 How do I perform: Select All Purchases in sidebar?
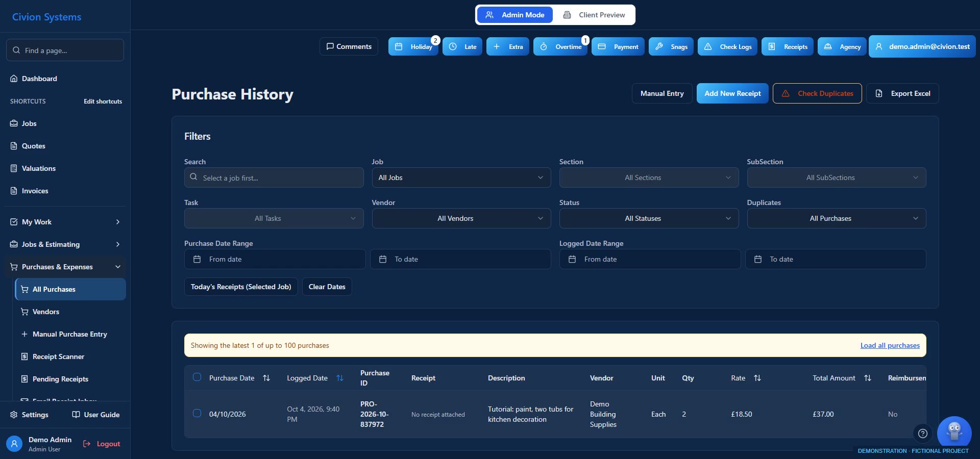[70, 289]
